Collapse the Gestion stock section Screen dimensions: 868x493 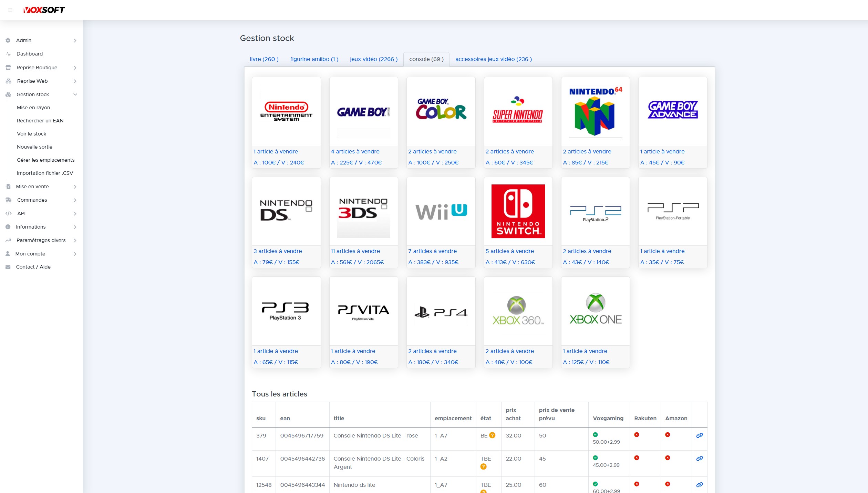[x=75, y=94]
